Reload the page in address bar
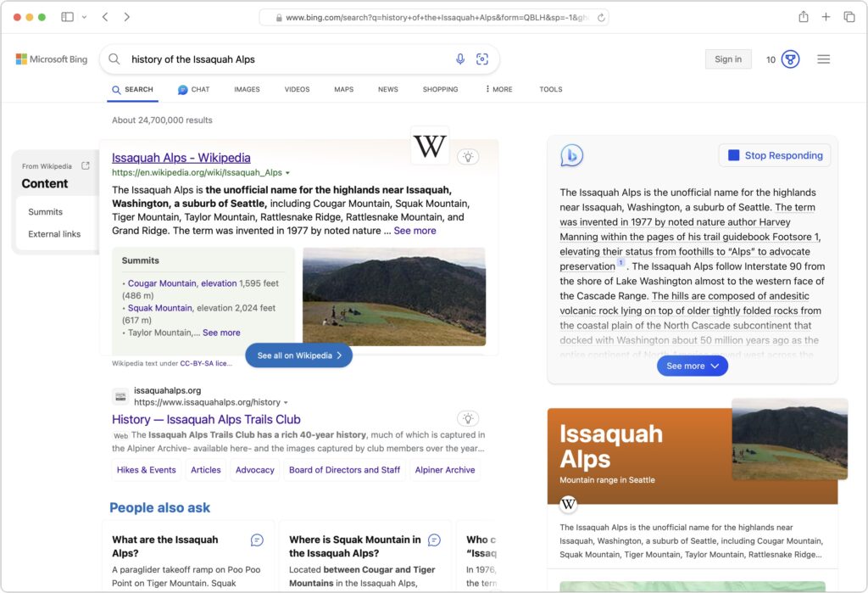This screenshot has height=593, width=868. pos(601,17)
